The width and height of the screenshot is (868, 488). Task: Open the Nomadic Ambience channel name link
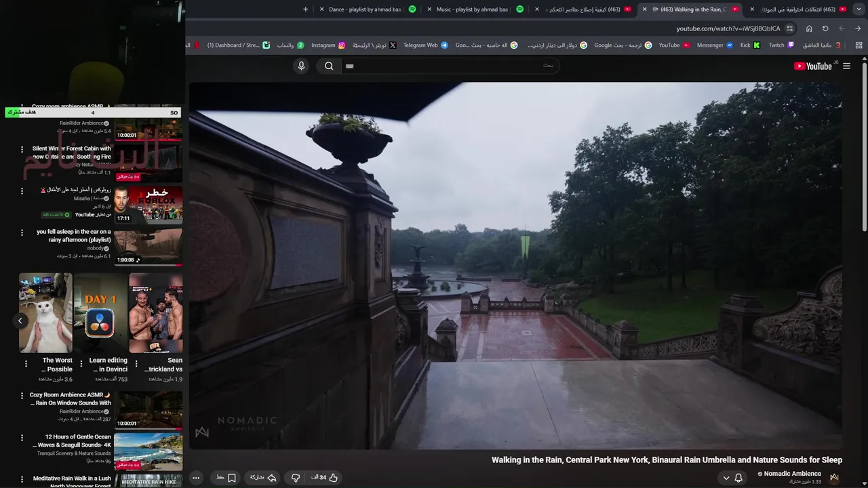[x=792, y=474]
